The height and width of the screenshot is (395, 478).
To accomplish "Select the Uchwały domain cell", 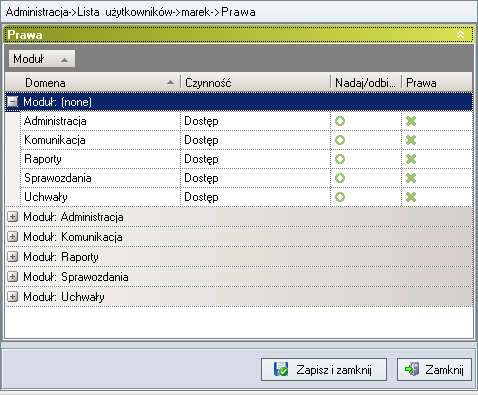I will coord(100,197).
